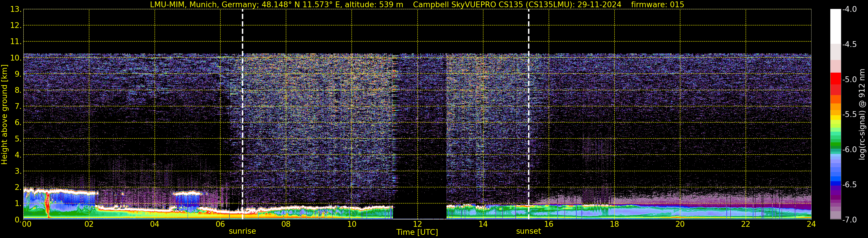
Task: Click the 'sunset' label below the axis
Action: (528, 231)
